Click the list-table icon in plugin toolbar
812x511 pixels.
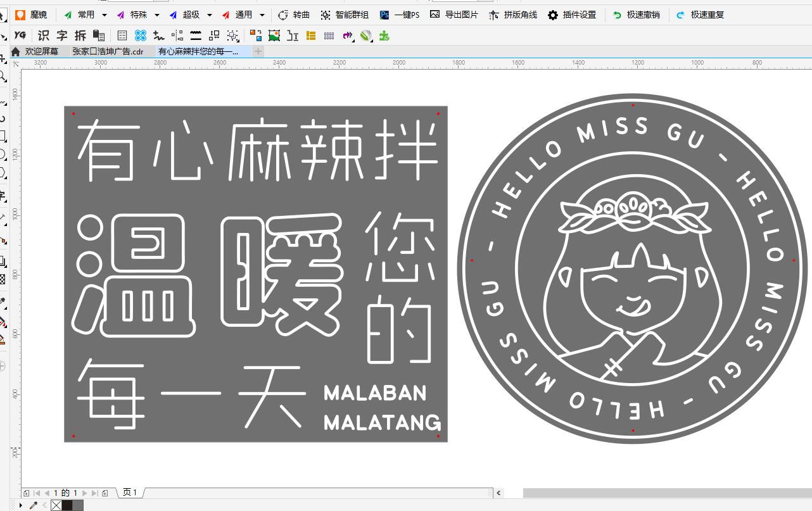point(122,35)
